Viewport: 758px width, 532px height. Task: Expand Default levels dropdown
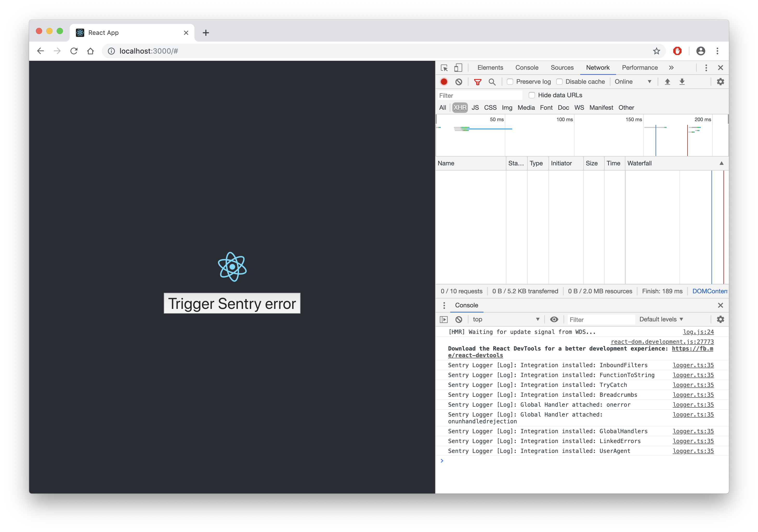pos(661,319)
